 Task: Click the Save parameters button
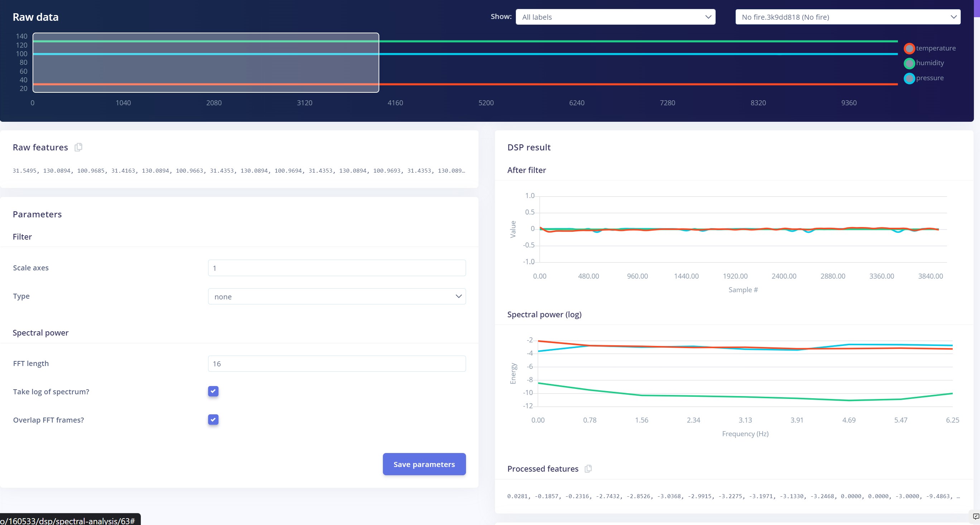click(x=424, y=464)
